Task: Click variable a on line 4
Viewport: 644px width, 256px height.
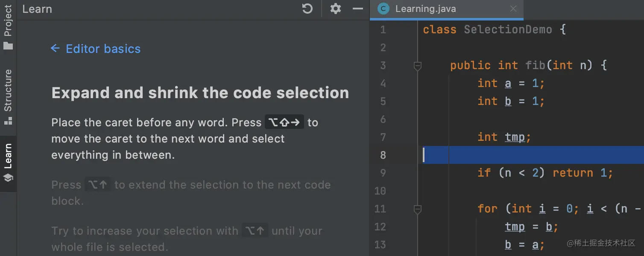Action: click(x=508, y=83)
